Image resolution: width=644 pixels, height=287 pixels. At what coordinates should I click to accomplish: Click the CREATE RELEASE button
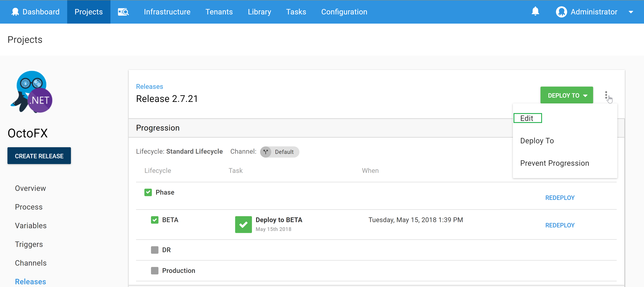[39, 156]
